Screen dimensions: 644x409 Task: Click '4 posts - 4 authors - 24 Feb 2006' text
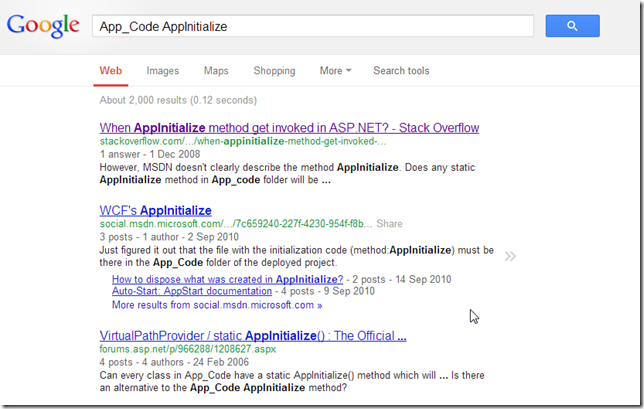(174, 362)
